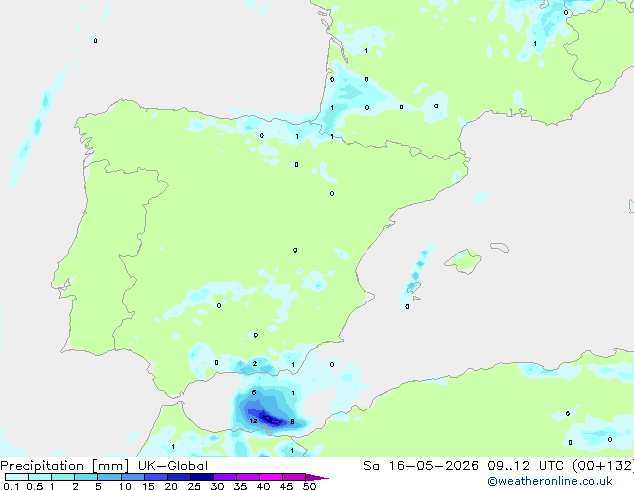Select the '0.5' legend scale label
The height and width of the screenshot is (490, 634).
click(x=34, y=486)
